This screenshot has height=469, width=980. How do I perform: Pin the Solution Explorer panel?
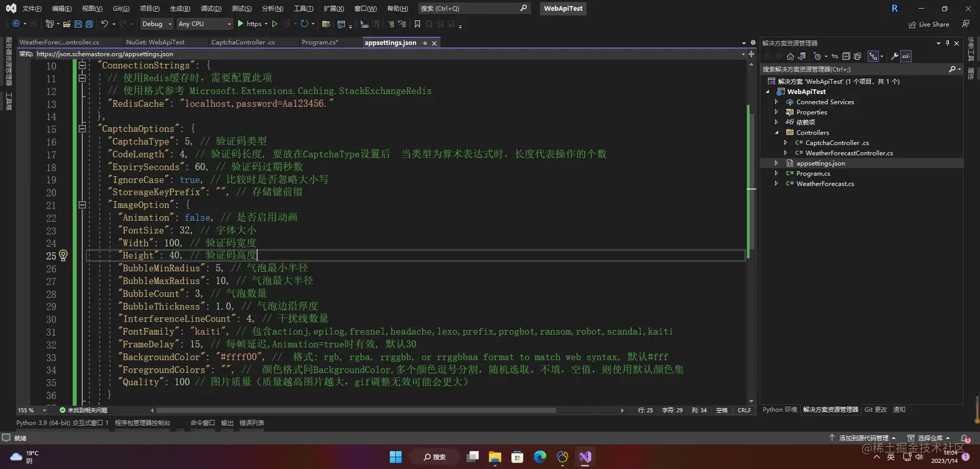click(x=947, y=43)
